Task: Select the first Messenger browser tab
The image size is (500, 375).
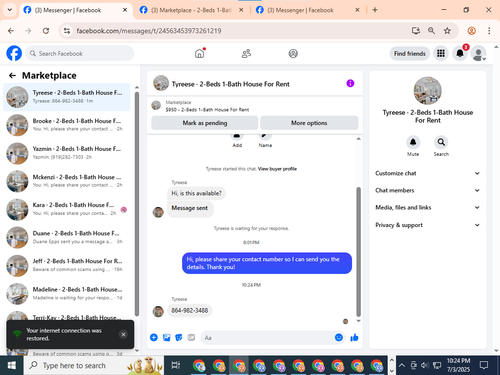Action: click(x=76, y=10)
